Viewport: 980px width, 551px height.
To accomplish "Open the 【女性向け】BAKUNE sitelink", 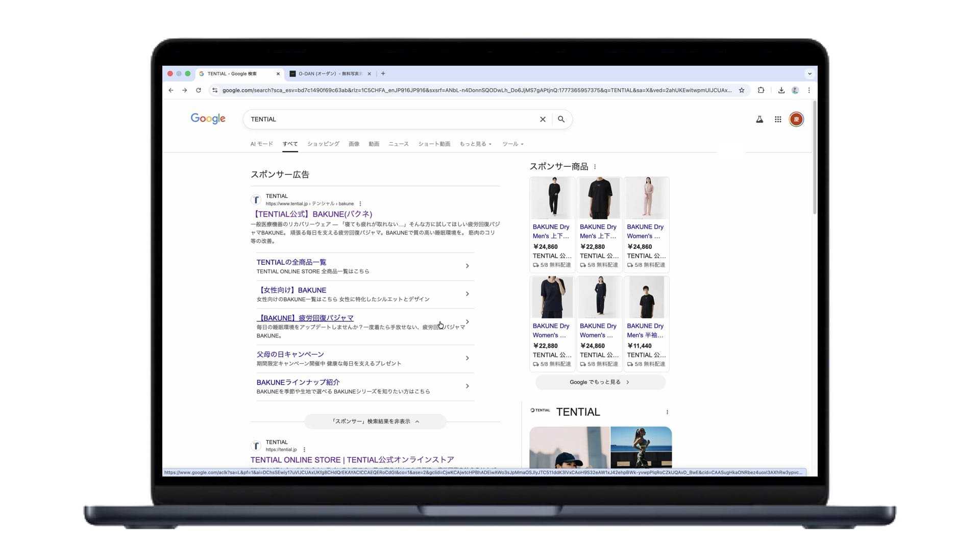I will click(291, 290).
